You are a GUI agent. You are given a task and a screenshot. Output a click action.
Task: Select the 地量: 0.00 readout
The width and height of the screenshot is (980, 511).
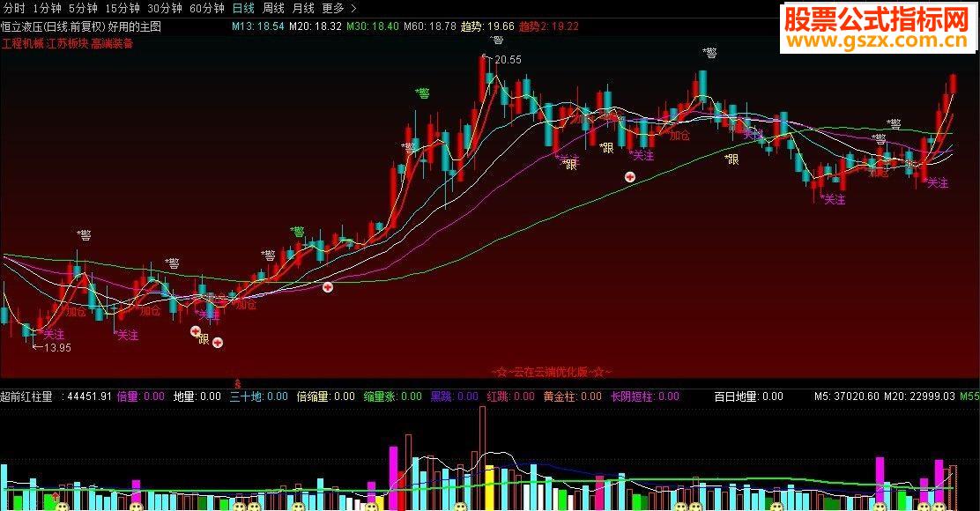pyautogui.click(x=197, y=396)
